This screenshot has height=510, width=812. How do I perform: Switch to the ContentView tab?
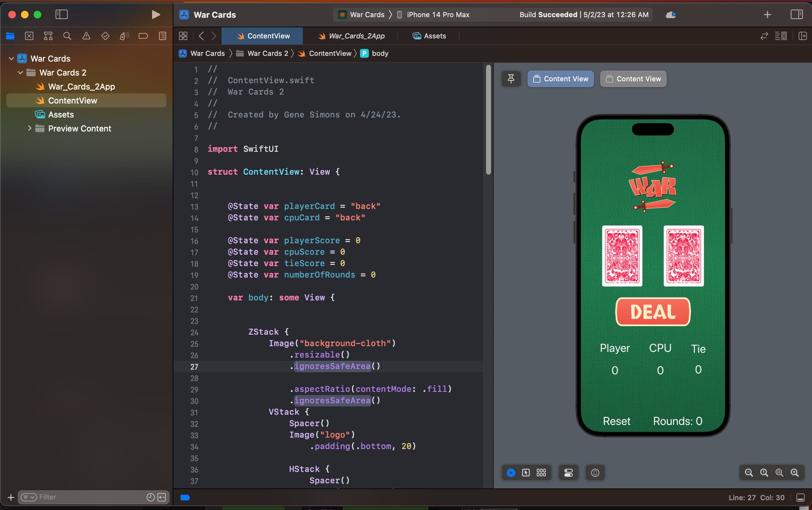tap(262, 36)
